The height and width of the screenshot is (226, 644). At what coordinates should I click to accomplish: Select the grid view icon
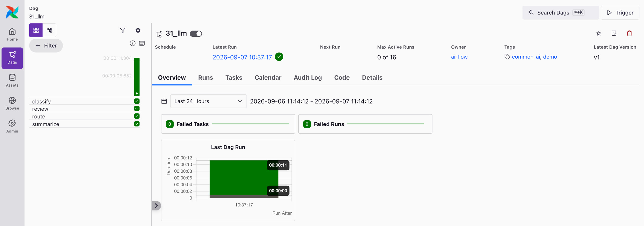36,30
